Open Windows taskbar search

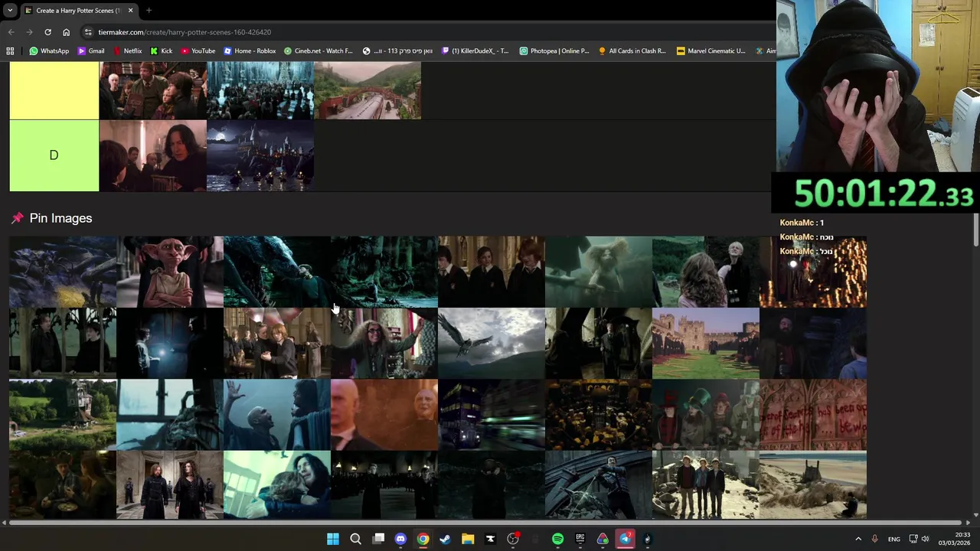355,539
